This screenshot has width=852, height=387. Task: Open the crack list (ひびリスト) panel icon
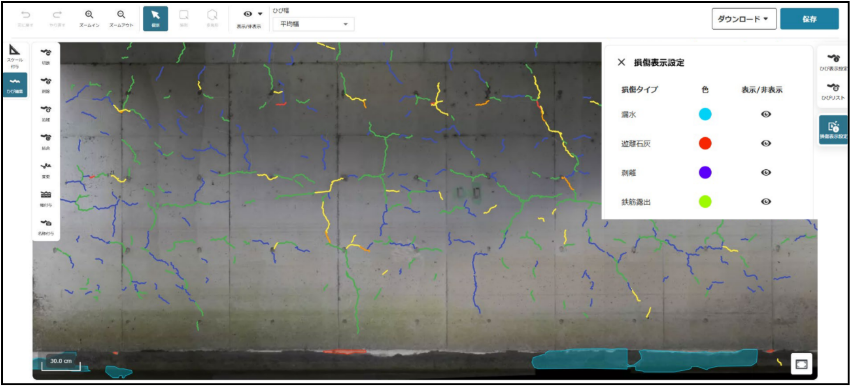click(x=833, y=91)
